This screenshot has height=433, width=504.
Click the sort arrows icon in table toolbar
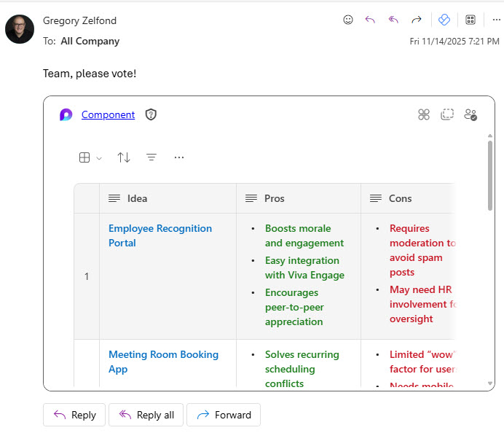coord(124,157)
